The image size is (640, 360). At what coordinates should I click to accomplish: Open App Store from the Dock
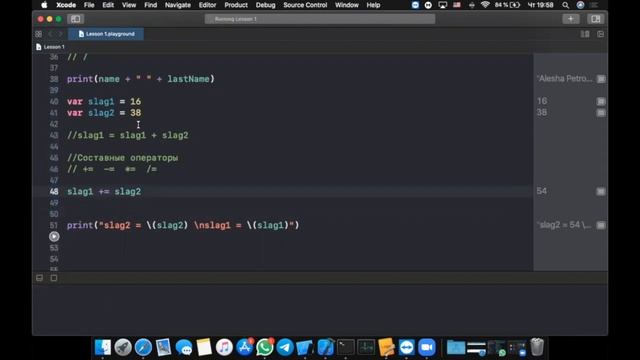click(244, 347)
